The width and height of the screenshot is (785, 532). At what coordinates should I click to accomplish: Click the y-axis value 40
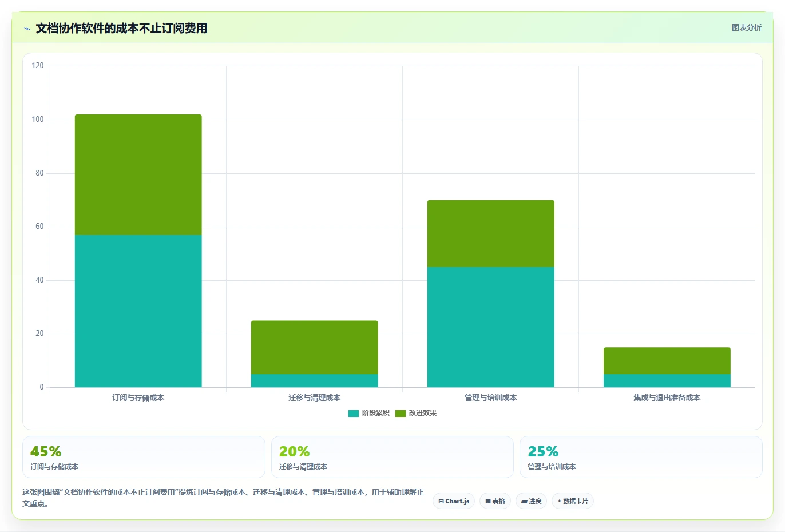click(39, 280)
